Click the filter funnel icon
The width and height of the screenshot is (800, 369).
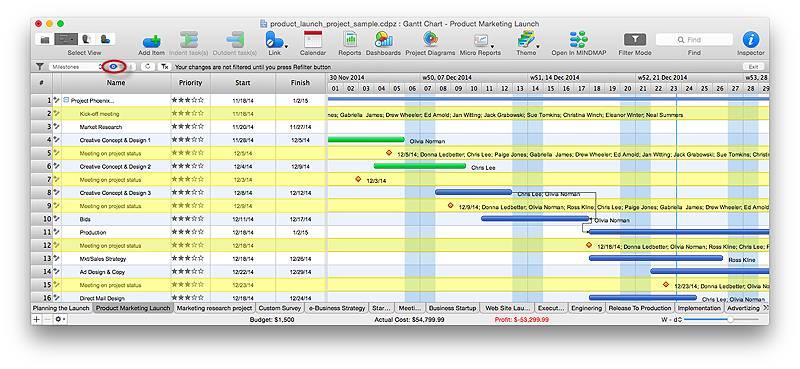pos(39,66)
